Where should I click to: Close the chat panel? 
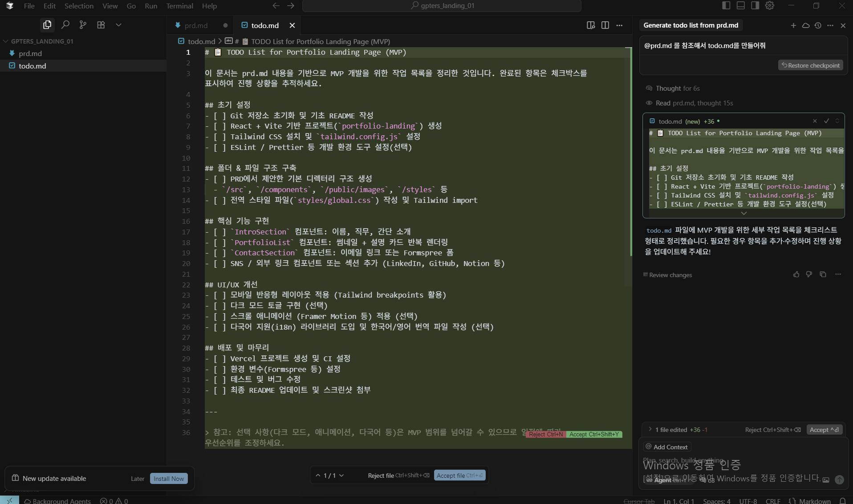tap(843, 25)
